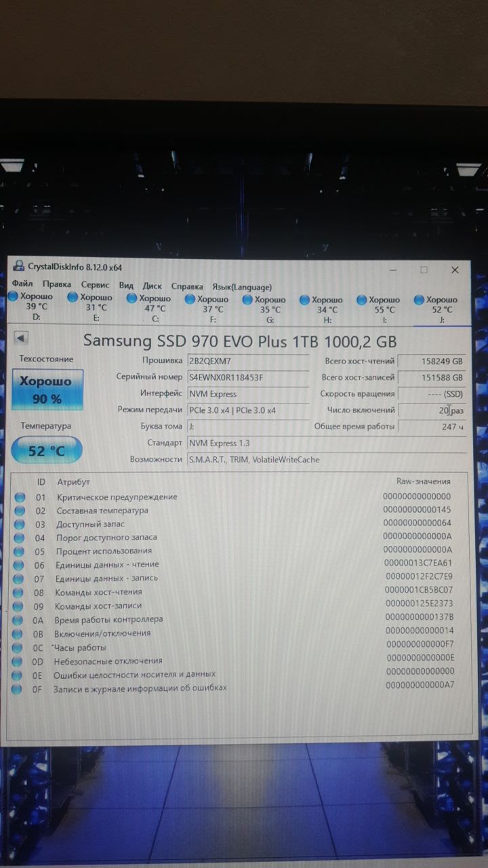Click status orb for attribute 02

tap(20, 511)
